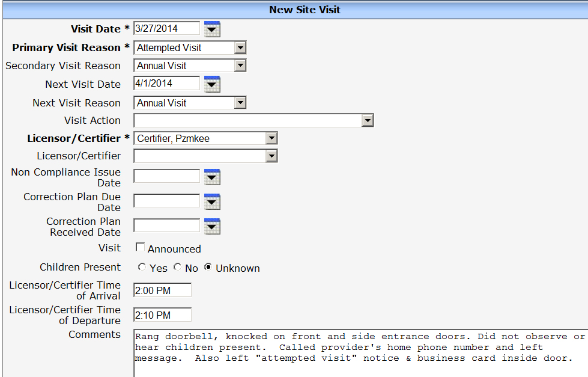Click the Next Visit Date text field

tap(166, 84)
